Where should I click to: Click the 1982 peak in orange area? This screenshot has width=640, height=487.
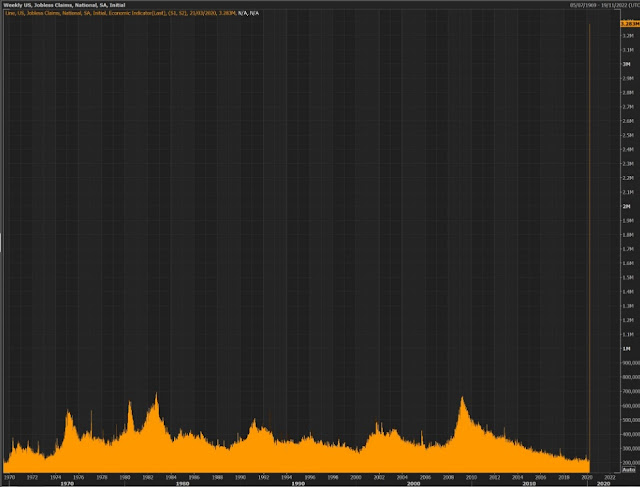[156, 397]
